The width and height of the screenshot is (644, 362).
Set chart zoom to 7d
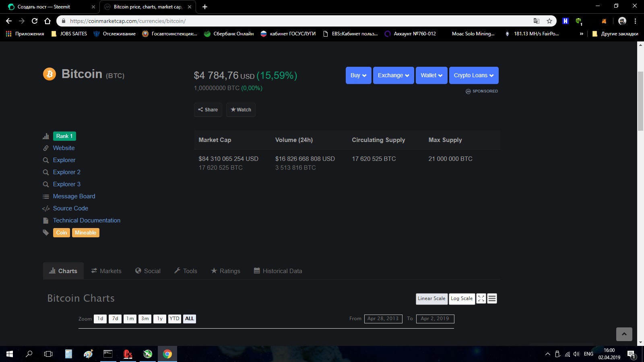point(115,319)
